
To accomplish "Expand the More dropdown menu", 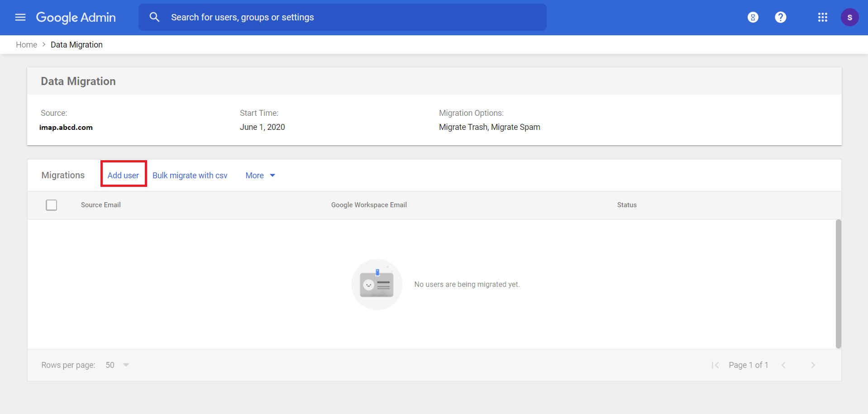I will 260,176.
